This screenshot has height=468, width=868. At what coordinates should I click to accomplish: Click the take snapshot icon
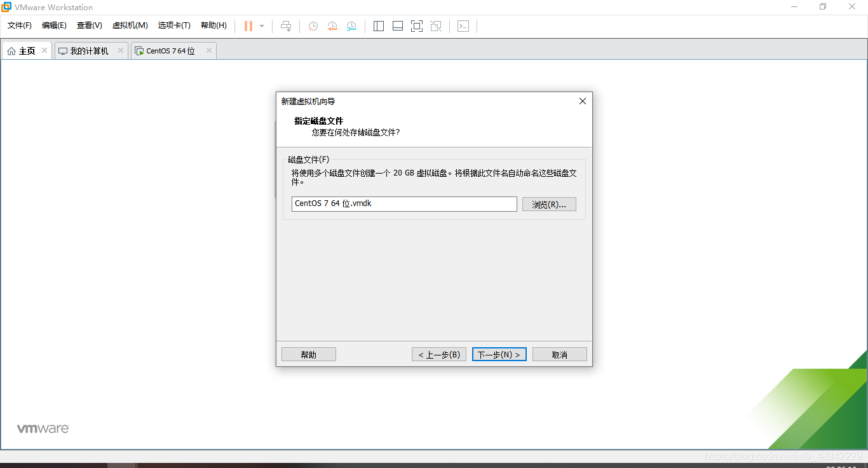tap(313, 26)
